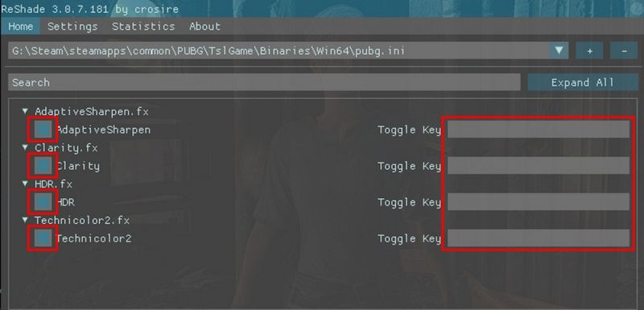
Task: Collapse the Technicolor2.fx section
Action: tap(26, 220)
